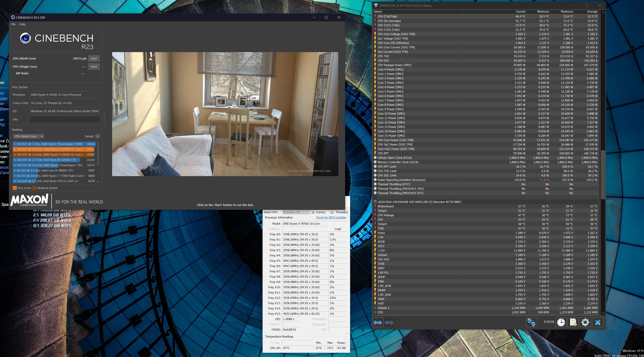Start the CPU (Single Core) test
Image resolution: width=644 pixels, height=357 pixels.
(x=94, y=67)
